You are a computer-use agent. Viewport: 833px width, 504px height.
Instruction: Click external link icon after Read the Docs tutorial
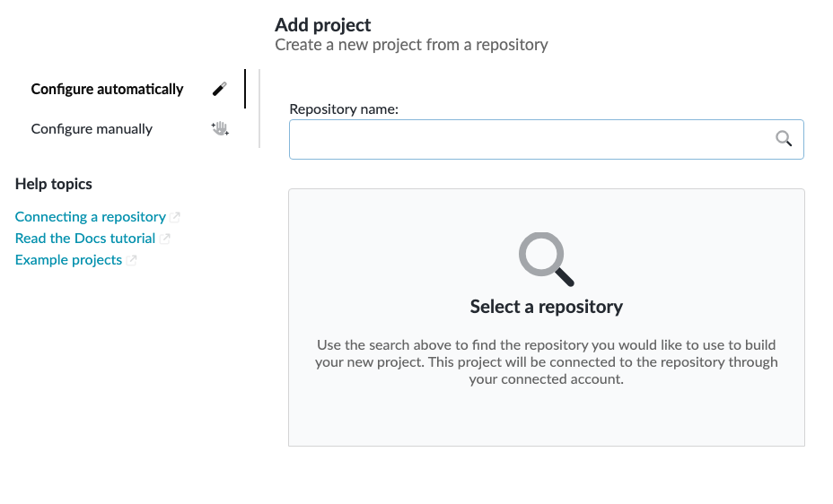165,239
